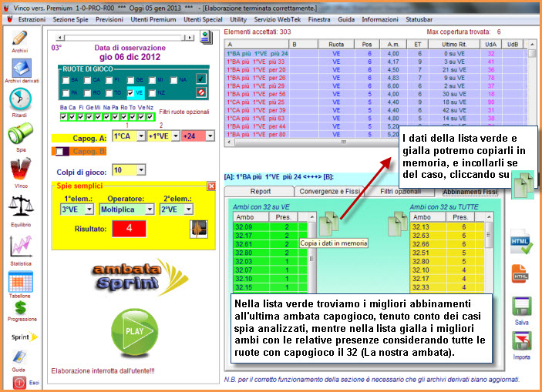Open the Sprint sidebar icon
542x392 pixels.
(x=24, y=337)
